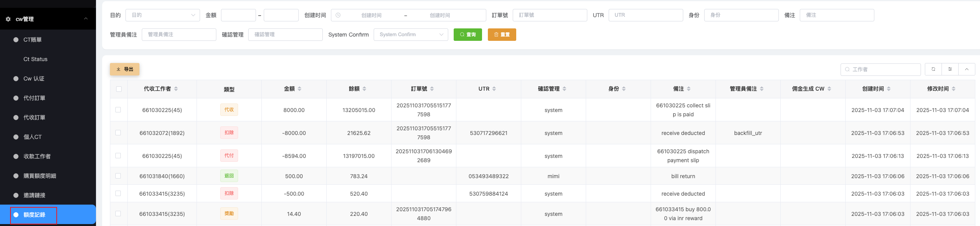Collapse the search panel with the up-arrow icon
This screenshot has height=226, width=980.
click(966, 69)
